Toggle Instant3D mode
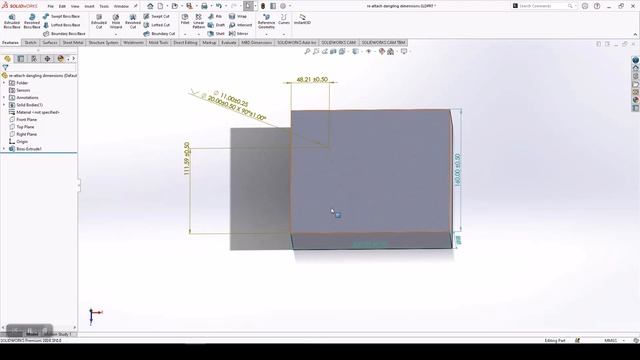 point(302,19)
